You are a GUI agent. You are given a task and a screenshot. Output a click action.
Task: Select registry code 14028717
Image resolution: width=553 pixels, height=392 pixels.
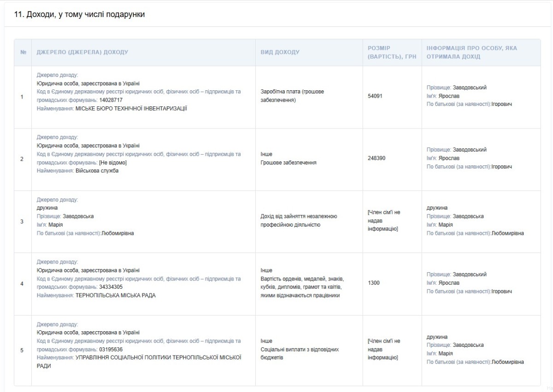tap(111, 100)
